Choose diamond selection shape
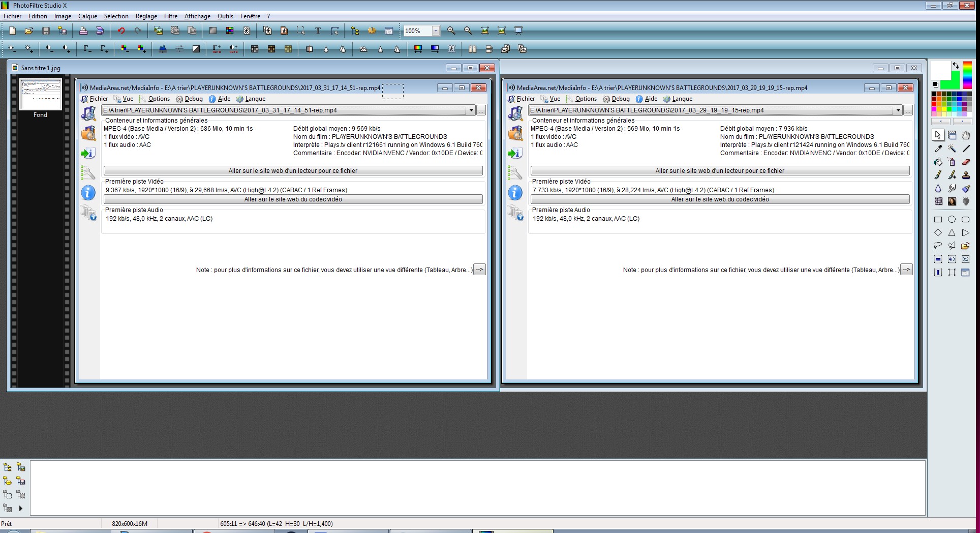Screen dimensions: 980x533 tap(938, 233)
